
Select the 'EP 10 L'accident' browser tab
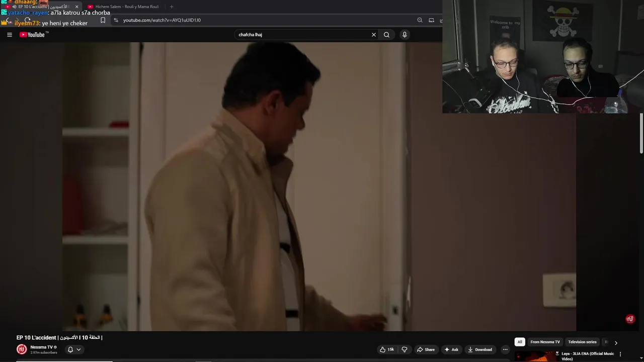point(42,7)
